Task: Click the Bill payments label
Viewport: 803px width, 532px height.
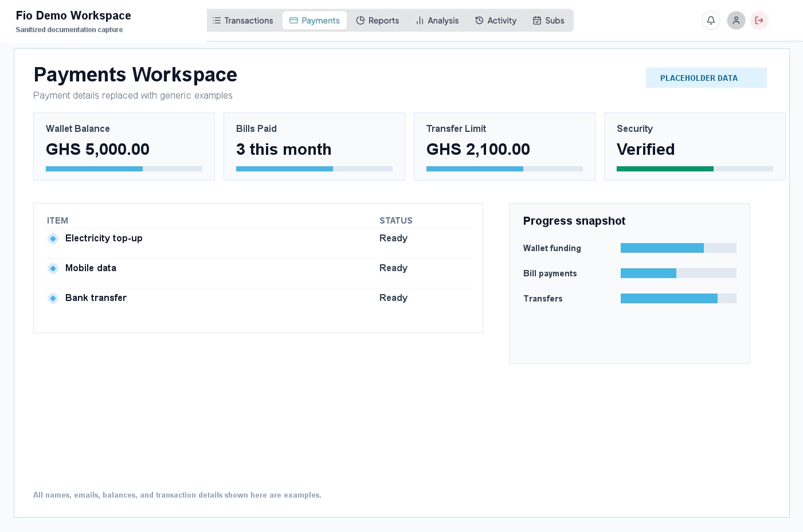Action: (550, 273)
